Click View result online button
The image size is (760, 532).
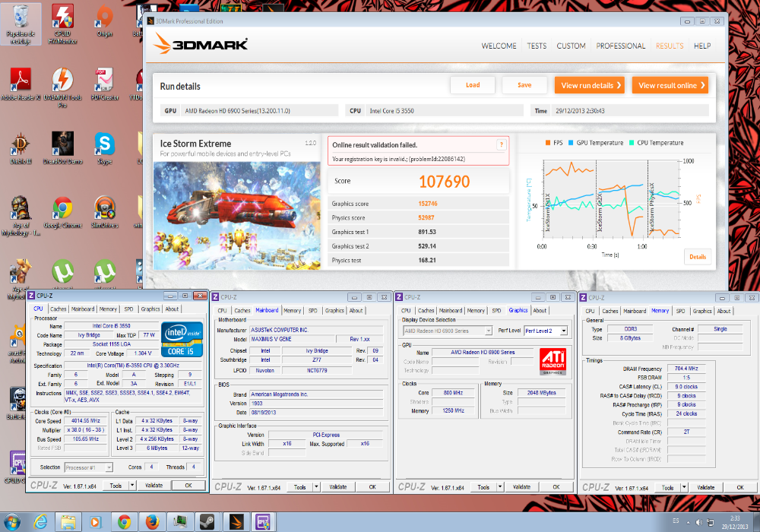coord(670,85)
